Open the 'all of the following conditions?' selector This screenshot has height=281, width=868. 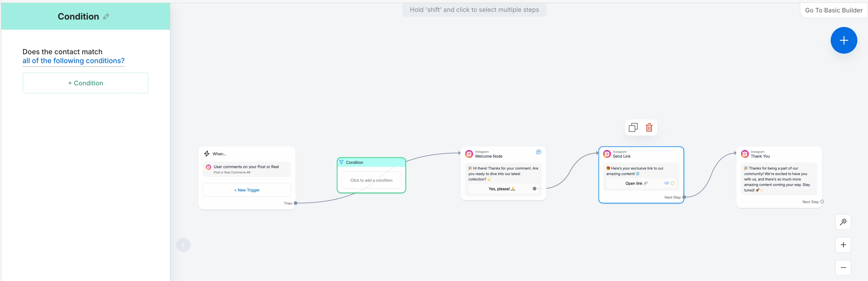click(73, 61)
